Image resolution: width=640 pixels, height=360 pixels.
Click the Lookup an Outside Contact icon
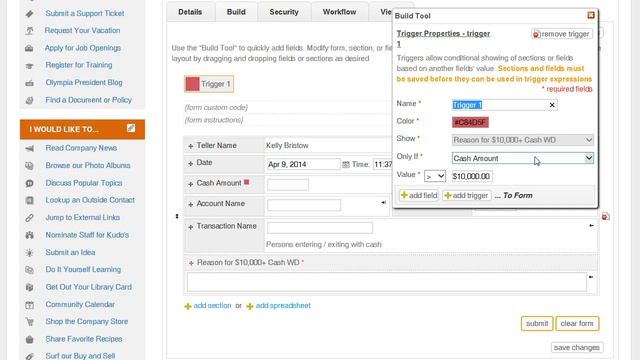pyautogui.click(x=29, y=200)
